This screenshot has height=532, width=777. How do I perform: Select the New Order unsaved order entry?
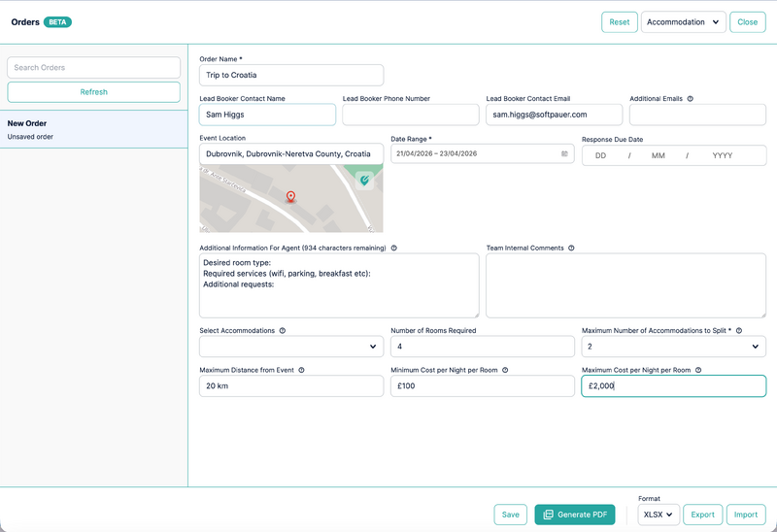[x=93, y=129]
